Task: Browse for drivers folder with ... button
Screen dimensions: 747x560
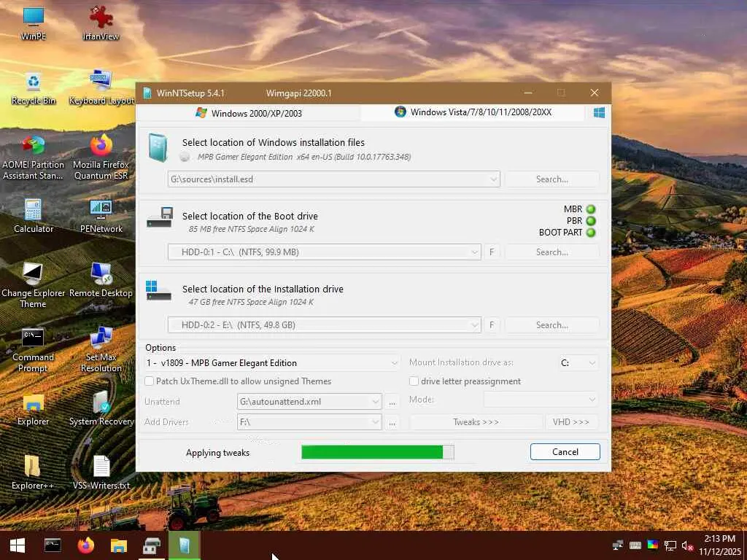Action: 392,422
